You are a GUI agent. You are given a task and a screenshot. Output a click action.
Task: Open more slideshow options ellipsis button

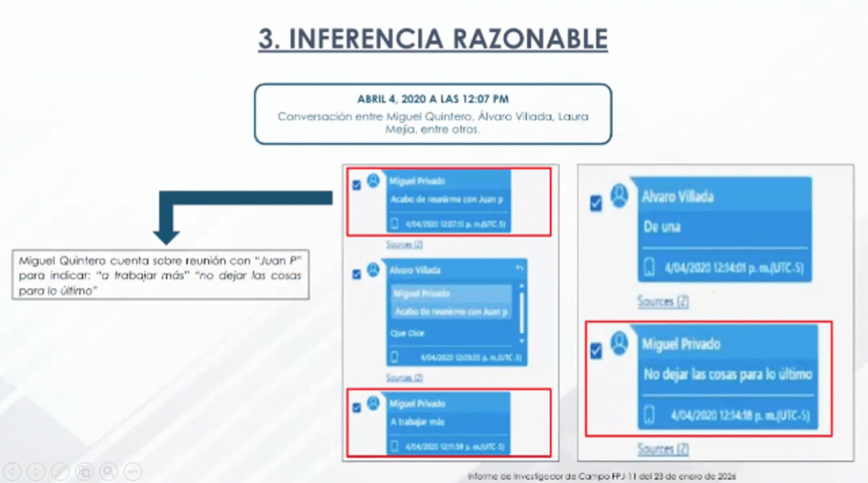click(133, 472)
